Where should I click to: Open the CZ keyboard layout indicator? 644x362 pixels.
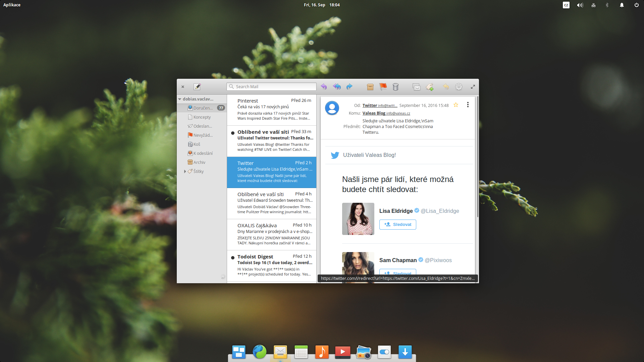click(566, 5)
